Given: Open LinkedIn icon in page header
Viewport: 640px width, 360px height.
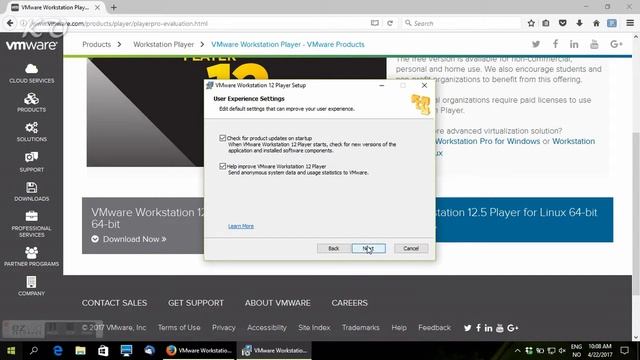Looking at the screenshot, I should [574, 44].
